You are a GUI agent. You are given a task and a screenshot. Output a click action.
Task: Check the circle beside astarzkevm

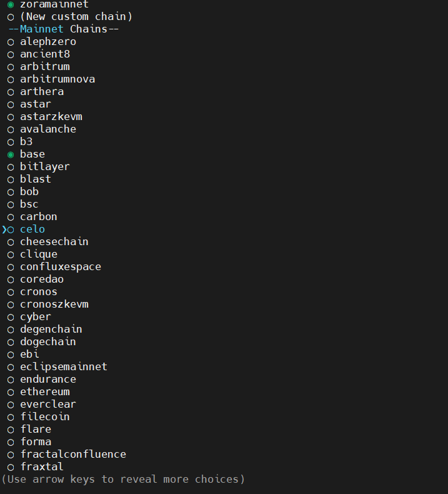(x=11, y=117)
